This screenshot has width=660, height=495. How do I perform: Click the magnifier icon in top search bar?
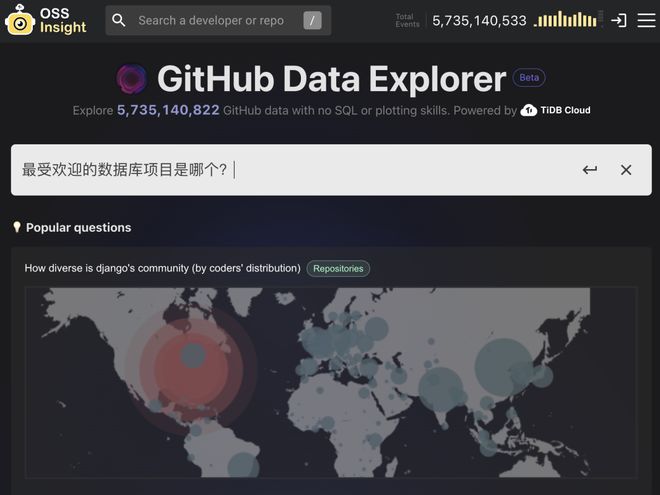point(119,20)
